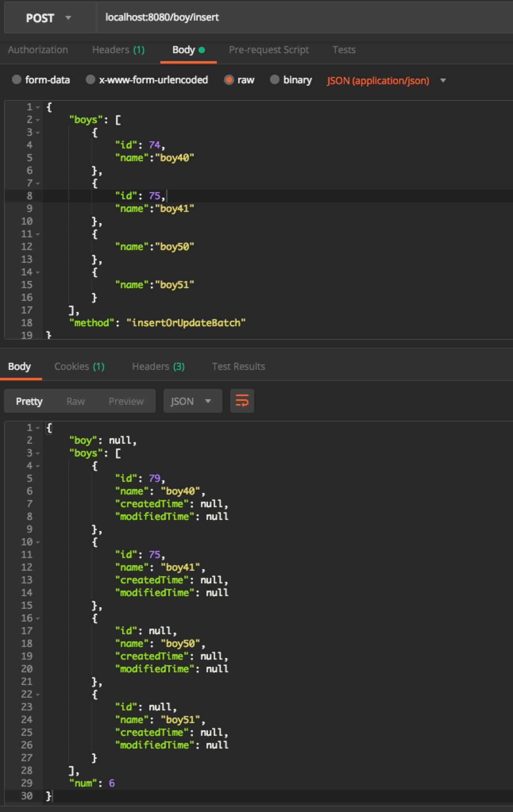Place cursor on request "id": 75 line
Viewport: 513px width, 812px height.
pyautogui.click(x=140, y=196)
